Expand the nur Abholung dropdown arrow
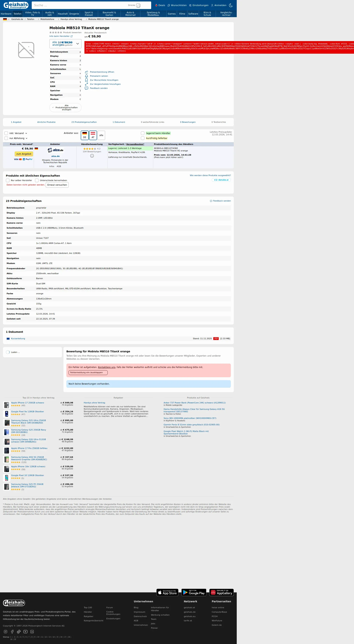Screen dimensions: 354x644 coord(27,138)
